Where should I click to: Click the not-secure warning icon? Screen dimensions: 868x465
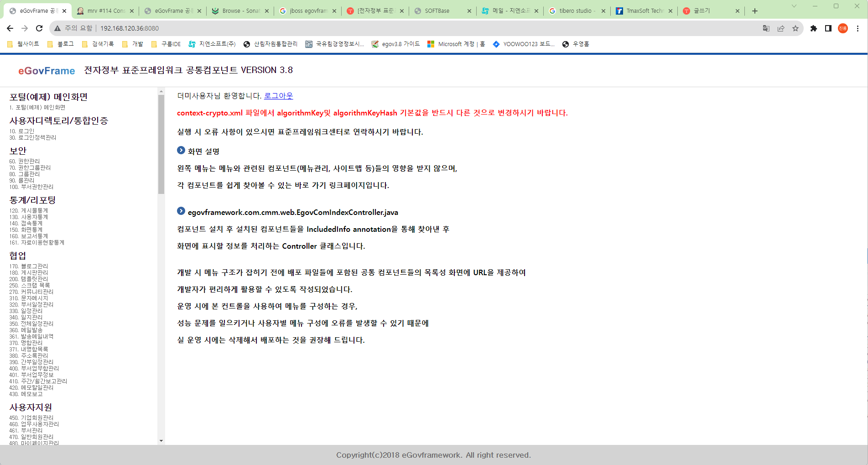pos(57,28)
